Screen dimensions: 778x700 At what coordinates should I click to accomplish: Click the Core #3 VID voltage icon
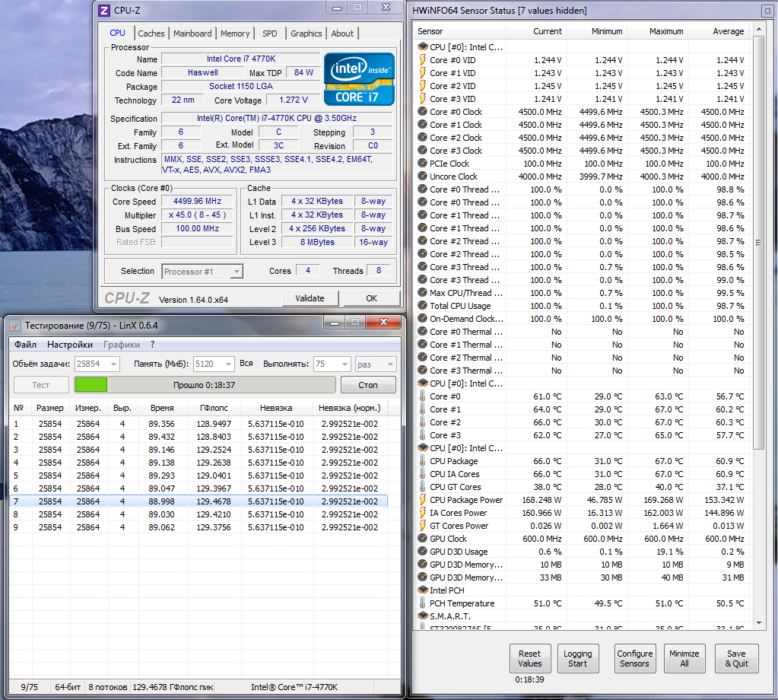423,99
